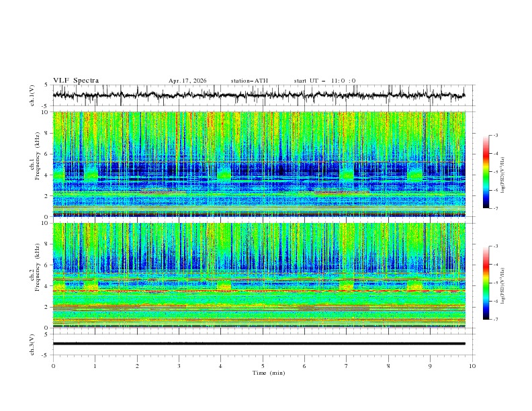Click the ch.1(V) axis "-5" tick label
Viewport: 532px width, 411px height.
46,106
